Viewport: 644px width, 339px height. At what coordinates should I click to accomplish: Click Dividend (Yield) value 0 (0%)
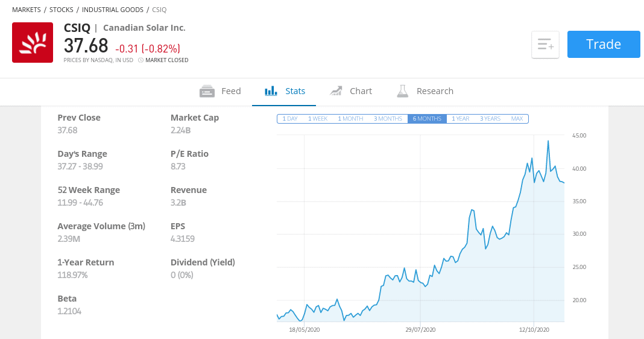182,275
